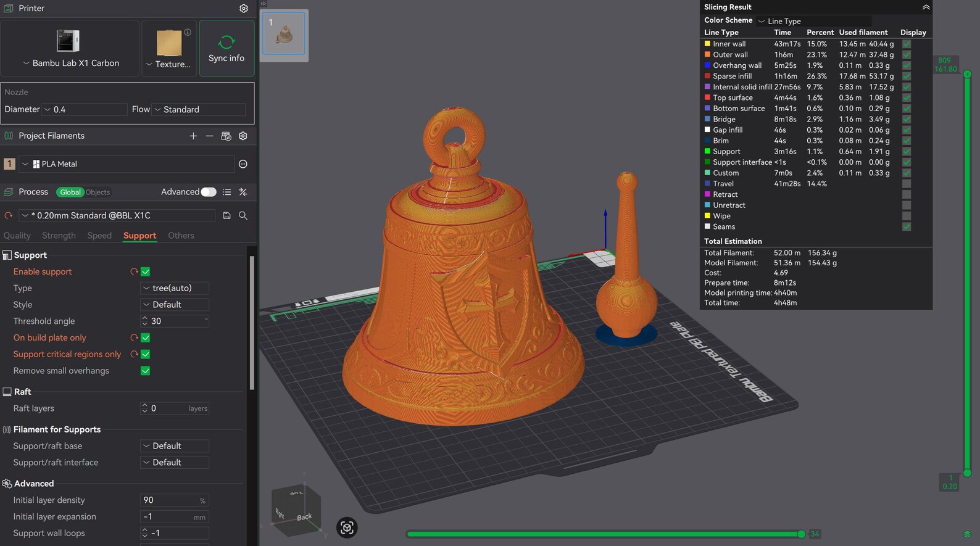The image size is (980, 546).
Task: Reset On build plate only setting
Action: [x=133, y=337]
